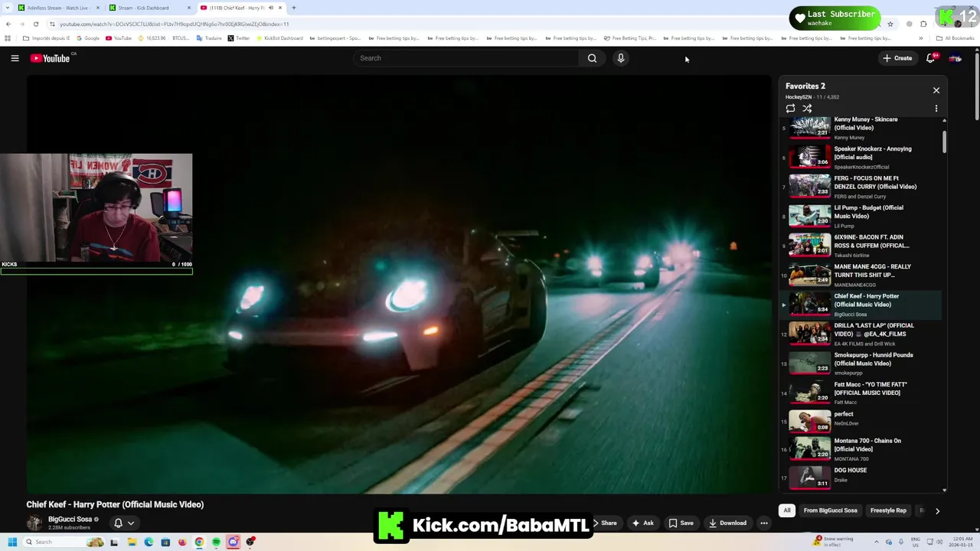Open BigGucci Sosa channel avatar
This screenshot has width=980, height=551.
(x=34, y=523)
